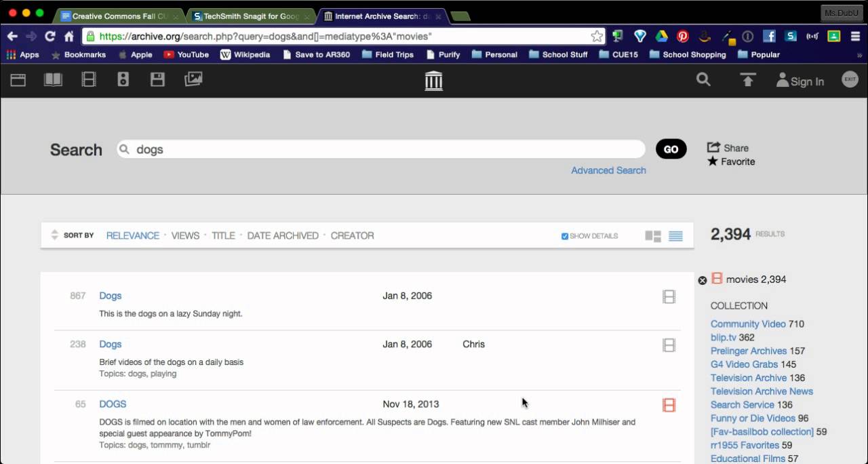
Task: Click Amazon extension icon
Action: point(705,36)
